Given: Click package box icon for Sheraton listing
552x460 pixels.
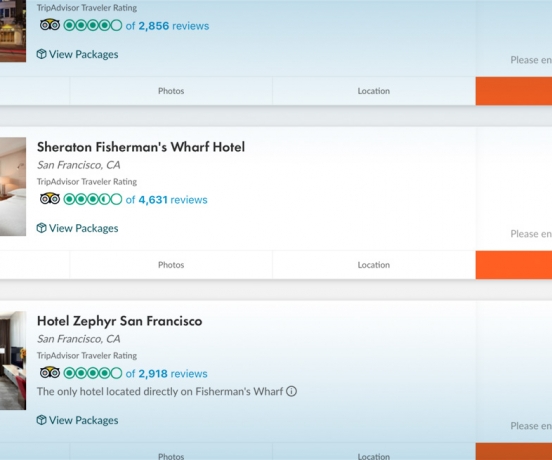Looking at the screenshot, I should (42, 228).
